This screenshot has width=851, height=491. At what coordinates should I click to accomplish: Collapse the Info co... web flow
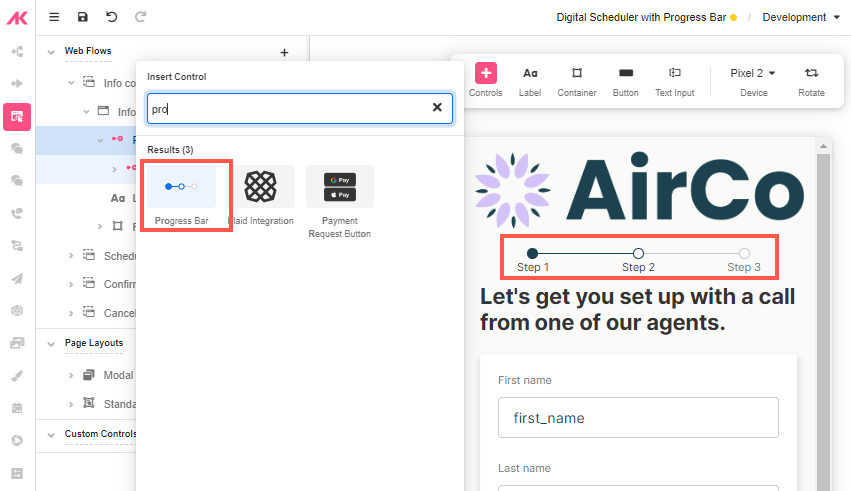[x=71, y=82]
